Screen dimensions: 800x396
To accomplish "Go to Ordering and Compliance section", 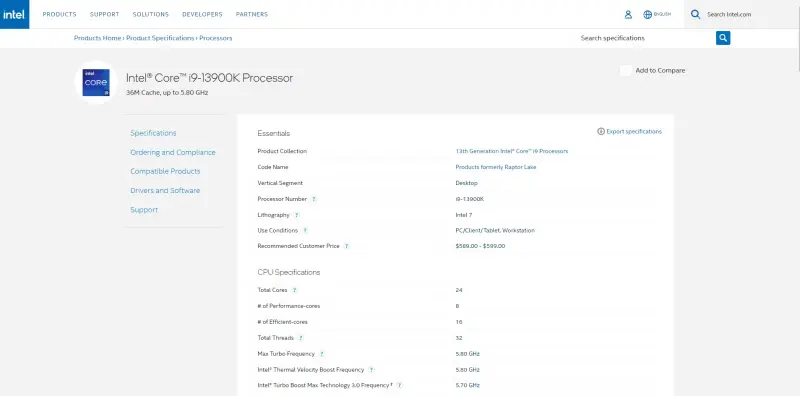I will click(173, 152).
